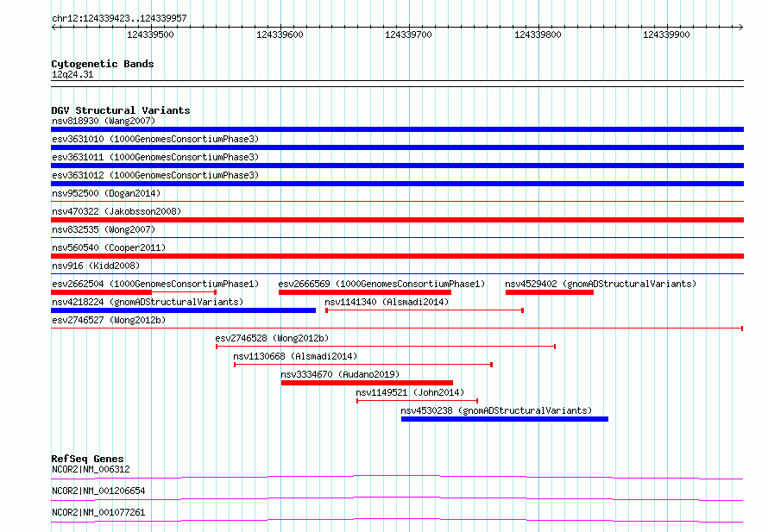Screen dimensions: 768x532
Task: Select the red bar under nsv560540 (Cooper2011)
Action: click(x=397, y=256)
